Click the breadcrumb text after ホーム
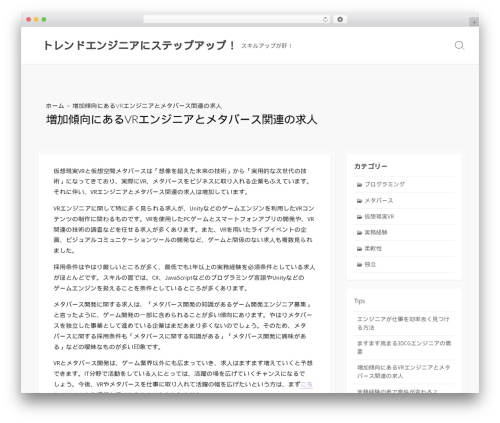 pyautogui.click(x=147, y=106)
